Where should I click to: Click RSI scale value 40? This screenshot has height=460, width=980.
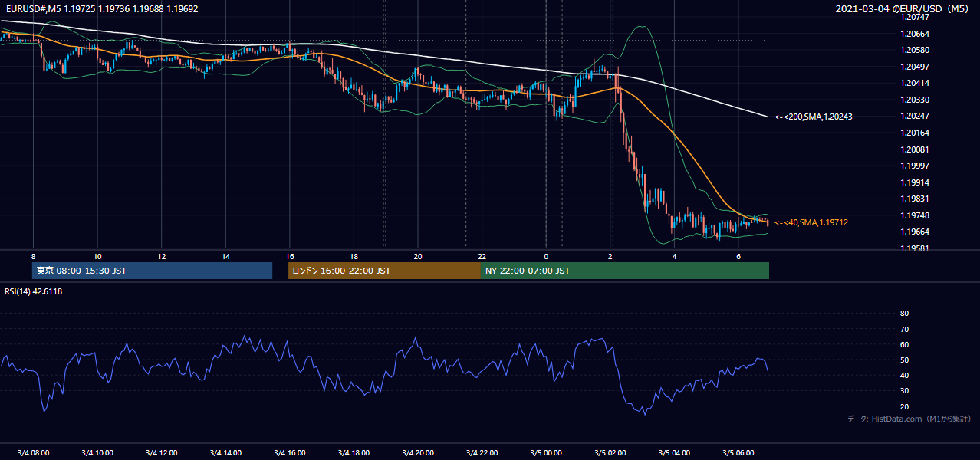(x=904, y=375)
